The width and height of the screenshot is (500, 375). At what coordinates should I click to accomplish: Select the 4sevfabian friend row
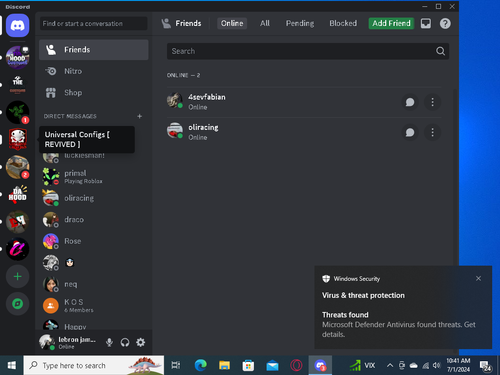point(304,102)
